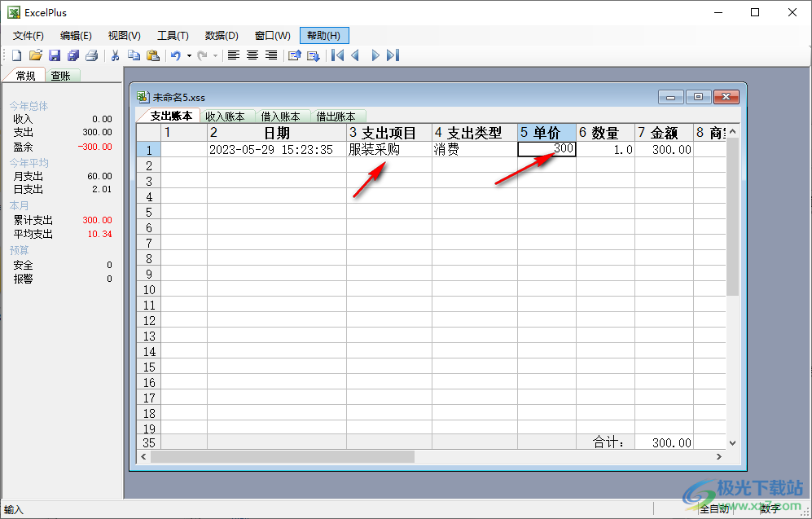Jump to the last record
The width and height of the screenshot is (812, 519).
[393, 55]
